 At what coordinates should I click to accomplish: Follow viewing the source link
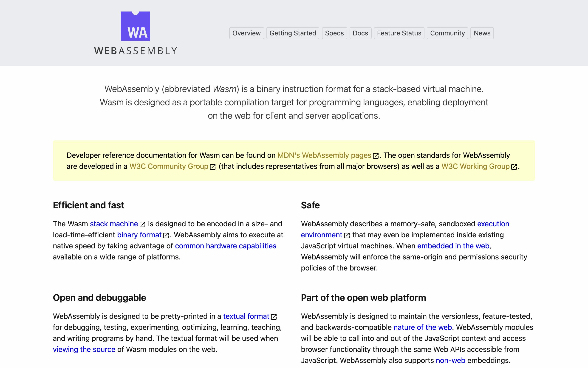pyautogui.click(x=84, y=349)
